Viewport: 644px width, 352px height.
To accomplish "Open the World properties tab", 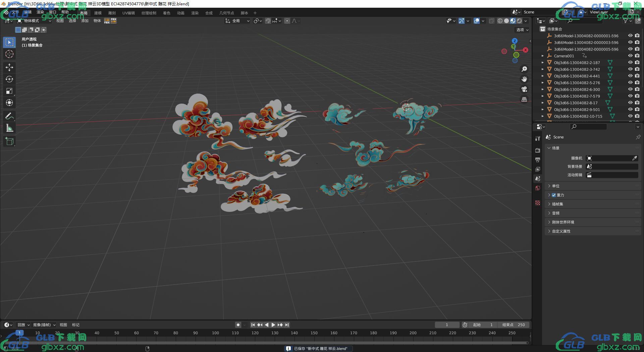I will 538,188.
